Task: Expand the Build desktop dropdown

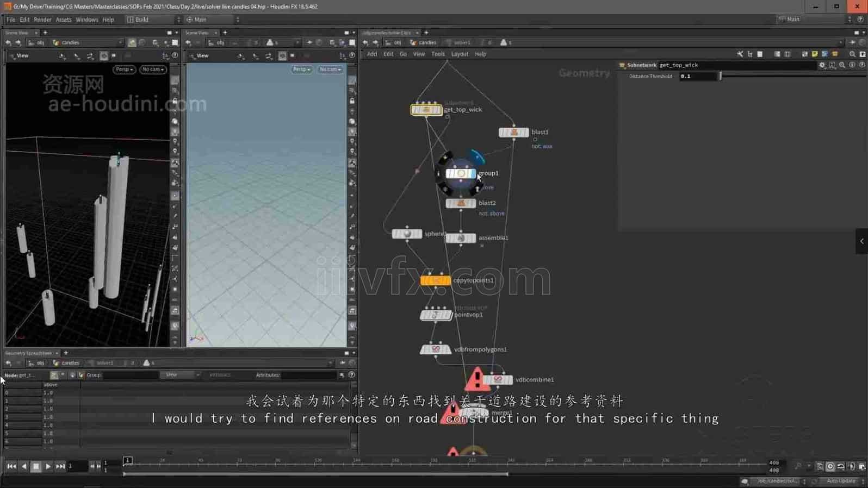Action: (x=154, y=20)
